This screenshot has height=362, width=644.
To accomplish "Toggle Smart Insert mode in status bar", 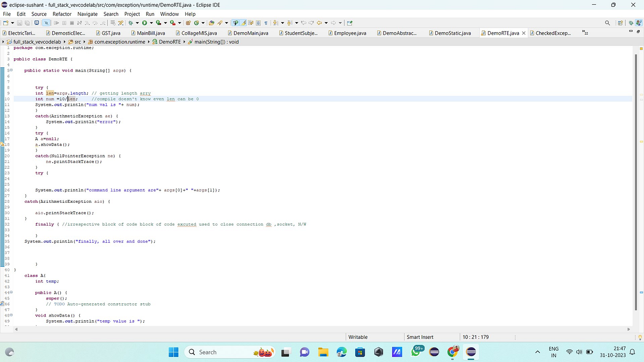I will pyautogui.click(x=419, y=337).
